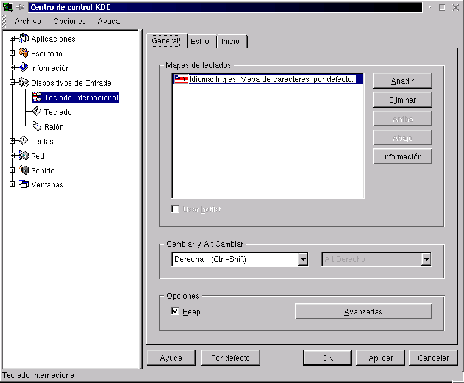Screen dimensions: 464x383
Task: Toggle the checkbox below the keyboard maps list
Action: coord(175,209)
